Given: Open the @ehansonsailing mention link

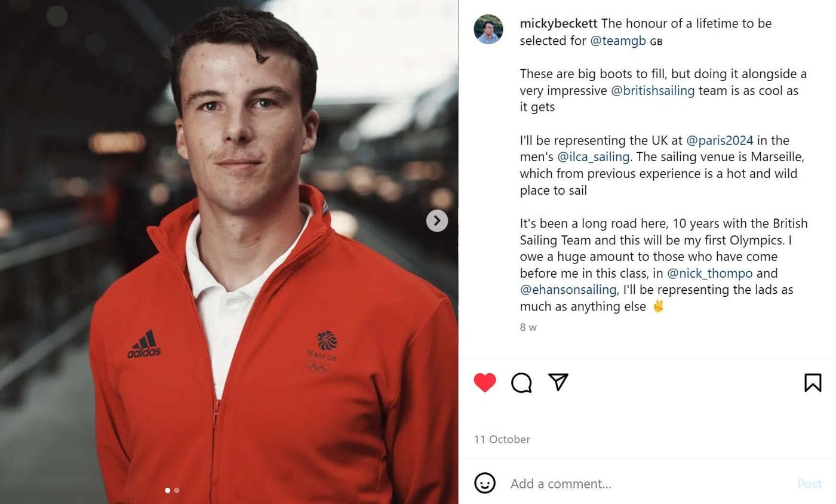Looking at the screenshot, I should pyautogui.click(x=568, y=289).
